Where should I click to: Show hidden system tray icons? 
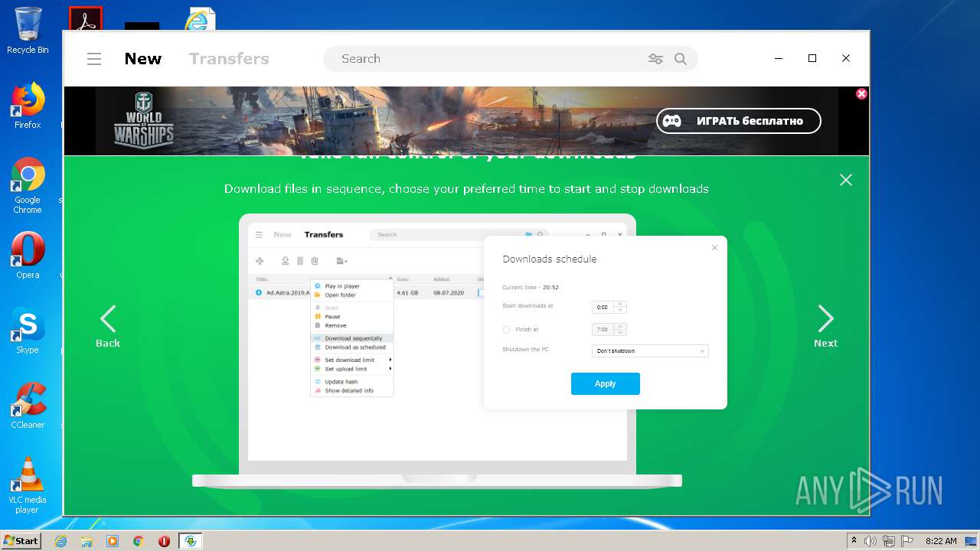tap(854, 541)
